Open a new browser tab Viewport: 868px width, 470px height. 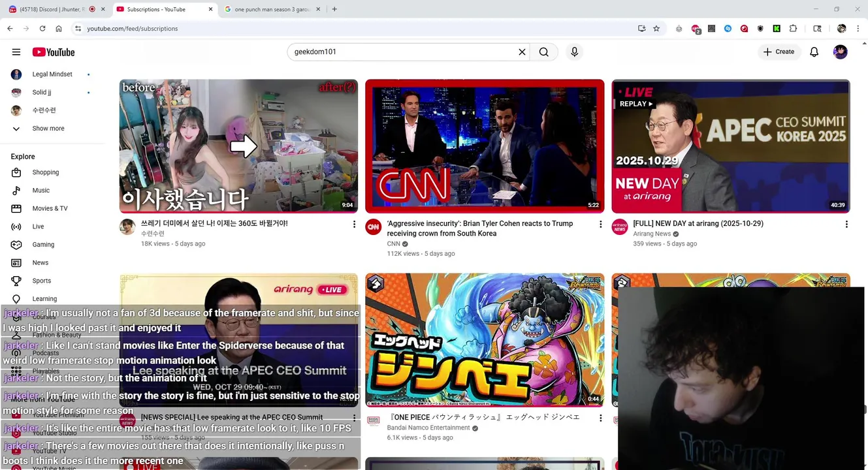pos(334,9)
